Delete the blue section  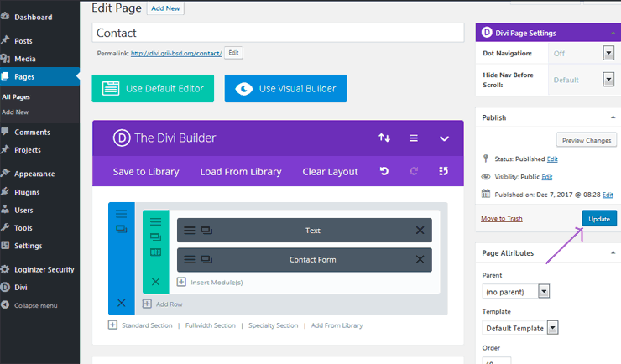tap(121, 303)
